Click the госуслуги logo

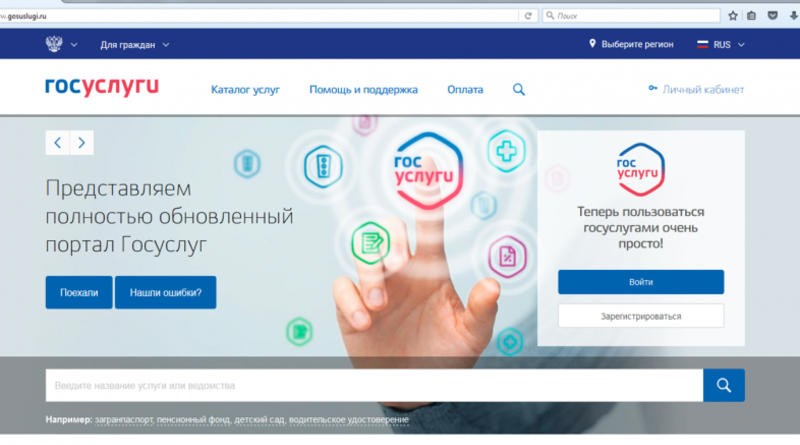(x=102, y=87)
